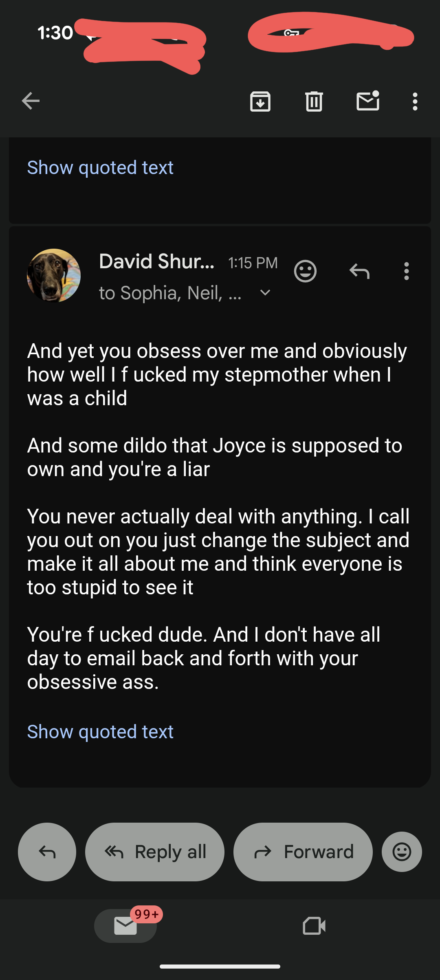Open the message options three-dot menu
Screen dimensions: 440x980
click(406, 271)
